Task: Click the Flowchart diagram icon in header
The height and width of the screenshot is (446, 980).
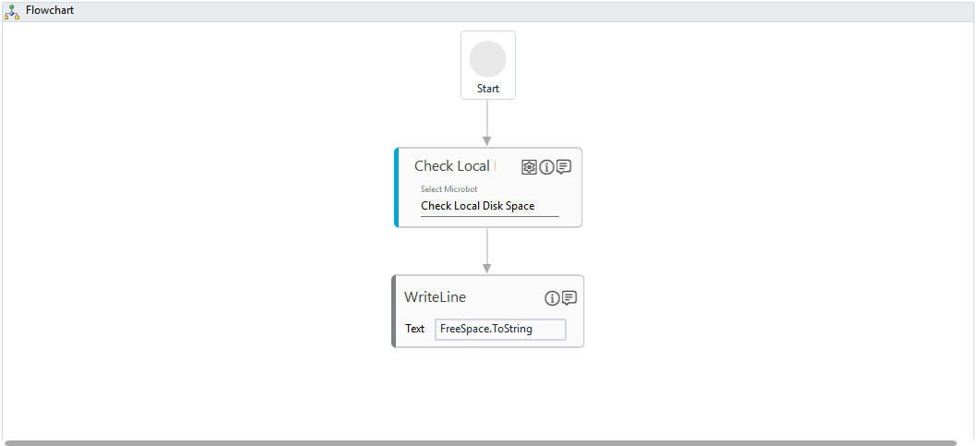Action: click(12, 11)
